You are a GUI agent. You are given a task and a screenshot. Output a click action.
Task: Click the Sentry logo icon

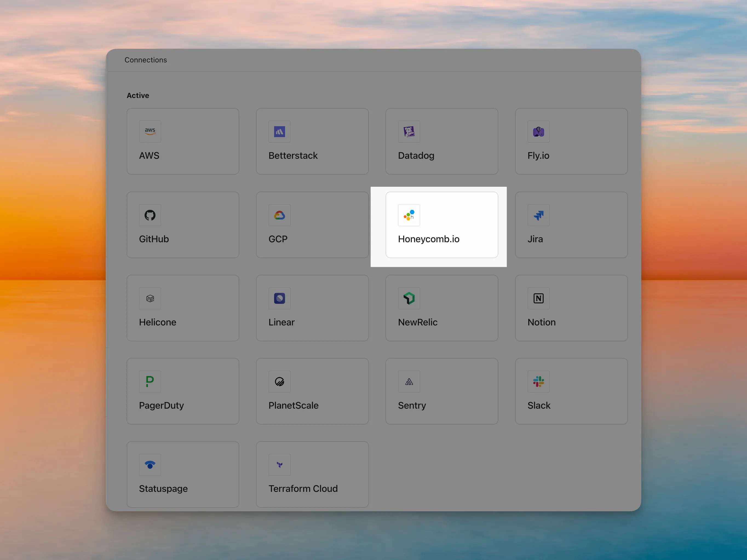[x=409, y=382]
